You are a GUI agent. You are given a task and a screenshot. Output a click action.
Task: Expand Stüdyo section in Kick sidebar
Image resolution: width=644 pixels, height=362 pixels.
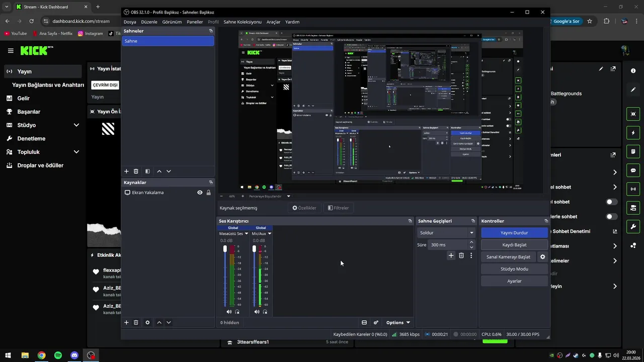click(x=76, y=125)
